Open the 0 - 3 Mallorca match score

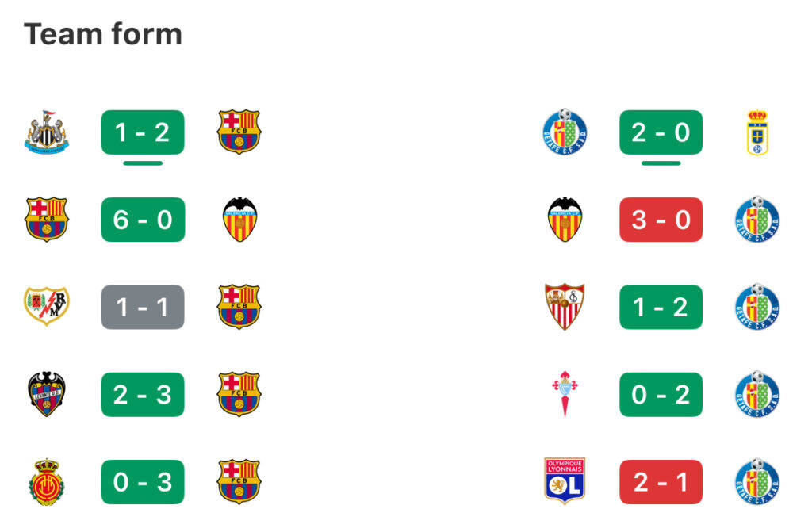pyautogui.click(x=143, y=481)
